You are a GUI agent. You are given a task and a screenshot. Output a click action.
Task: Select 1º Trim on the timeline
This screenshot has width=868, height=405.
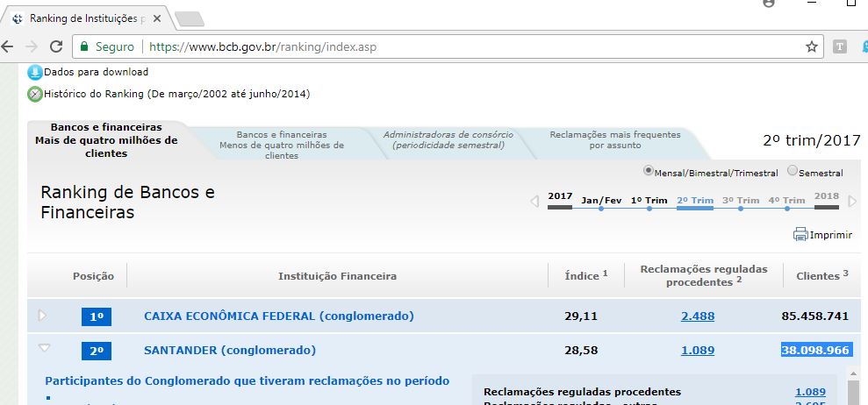coord(649,200)
